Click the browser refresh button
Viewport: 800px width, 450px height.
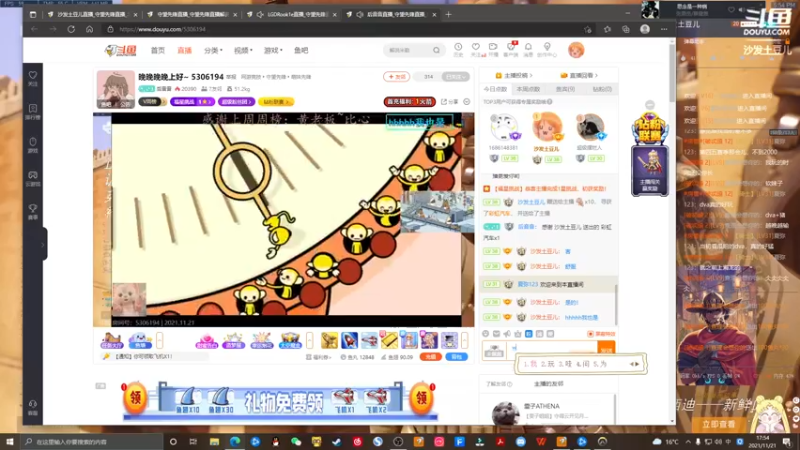click(71, 29)
